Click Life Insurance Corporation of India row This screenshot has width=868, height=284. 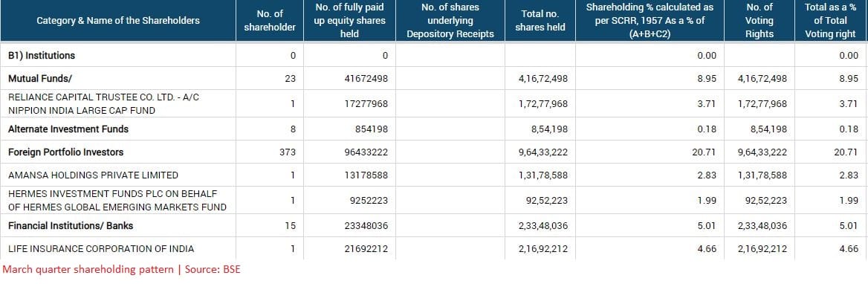coord(434,248)
